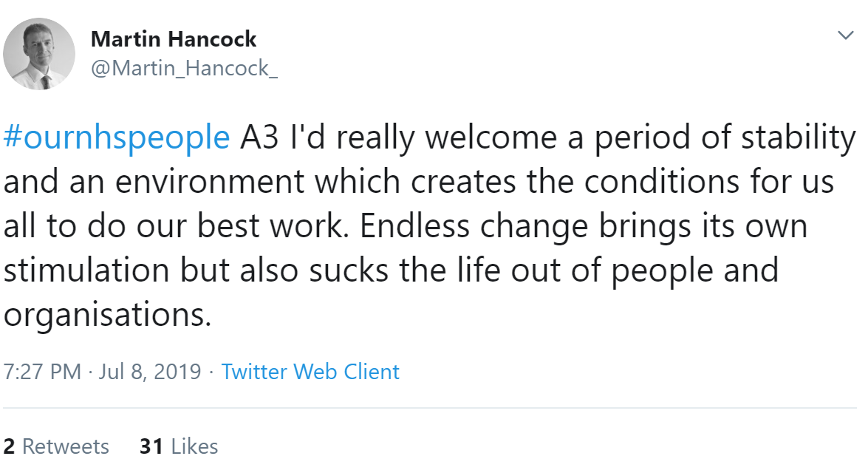Click Martin Hancock's profile photo
This screenshot has height=473, width=868.
click(39, 54)
